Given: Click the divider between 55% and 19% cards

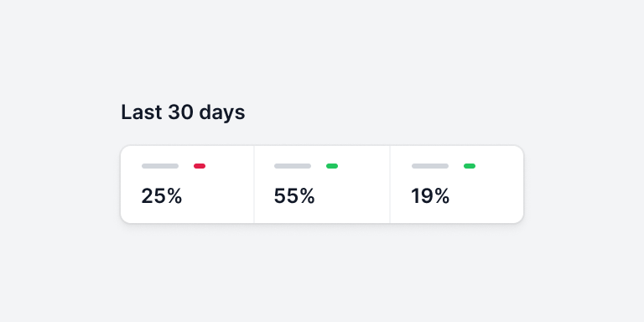Looking at the screenshot, I should pos(390,184).
